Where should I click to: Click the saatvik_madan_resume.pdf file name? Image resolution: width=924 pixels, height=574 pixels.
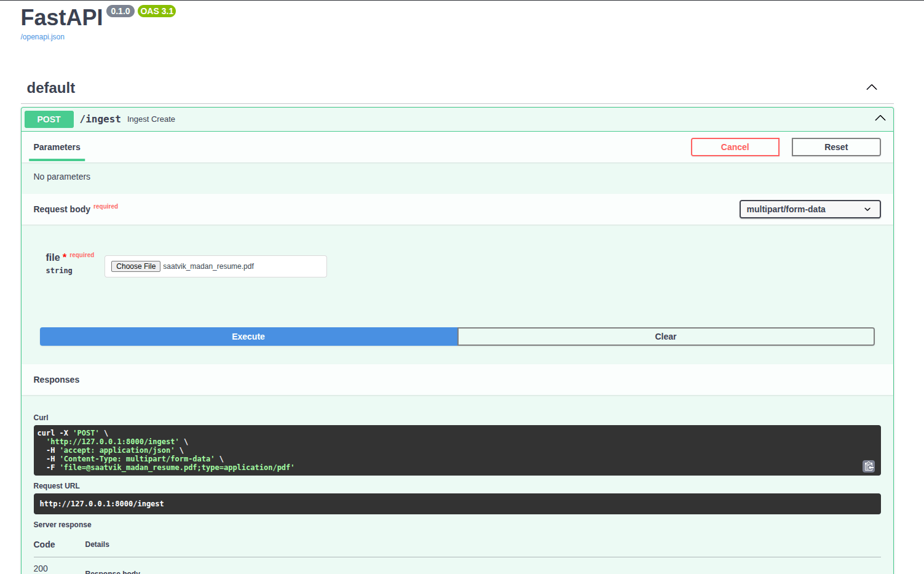click(x=208, y=266)
